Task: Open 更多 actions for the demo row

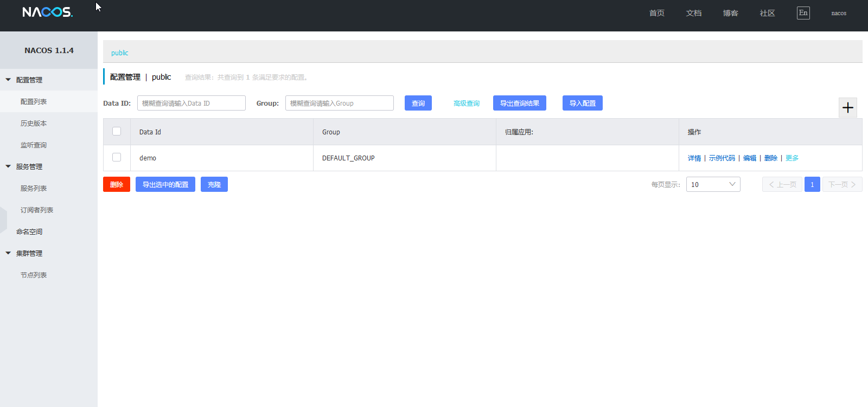Action: coord(792,158)
